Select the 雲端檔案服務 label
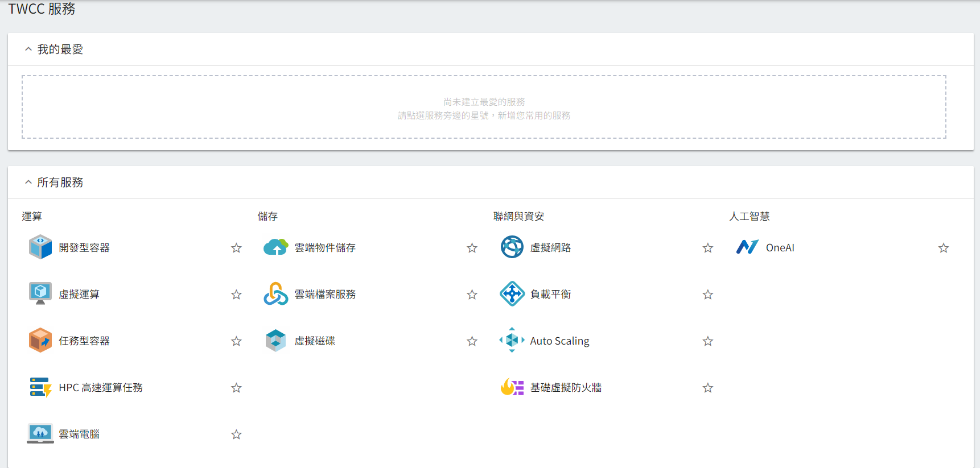 pyautogui.click(x=325, y=295)
